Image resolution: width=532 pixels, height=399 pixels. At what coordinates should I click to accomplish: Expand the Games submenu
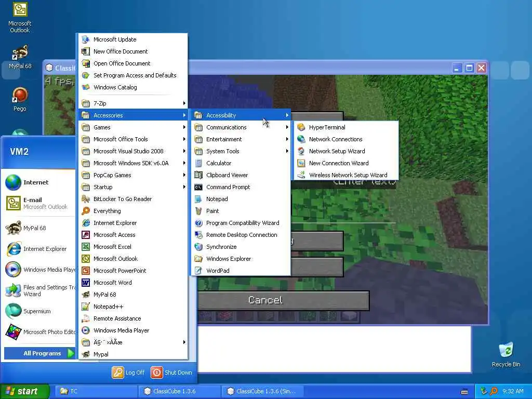pos(133,127)
